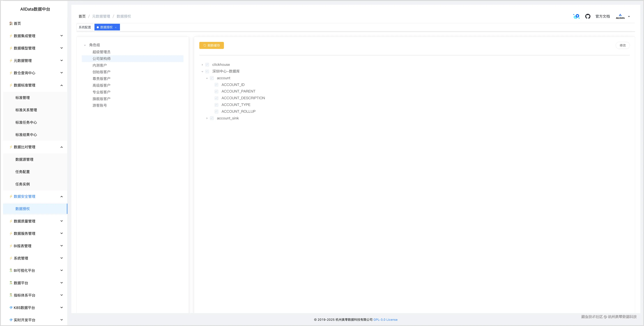
Task: Open the GitHub icon link
Action: tap(588, 16)
